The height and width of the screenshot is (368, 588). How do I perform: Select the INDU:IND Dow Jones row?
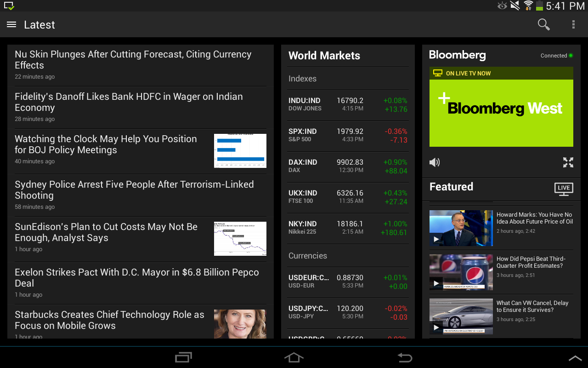tap(348, 105)
